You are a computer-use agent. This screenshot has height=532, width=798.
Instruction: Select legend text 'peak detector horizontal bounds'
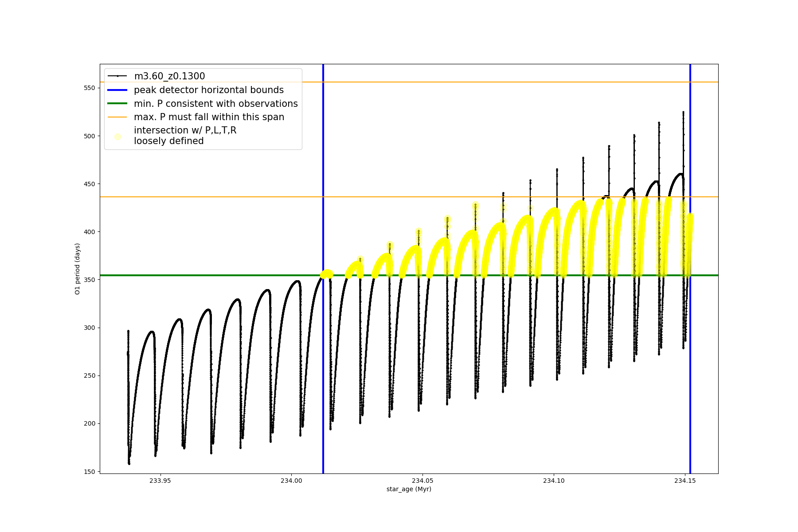coord(209,90)
